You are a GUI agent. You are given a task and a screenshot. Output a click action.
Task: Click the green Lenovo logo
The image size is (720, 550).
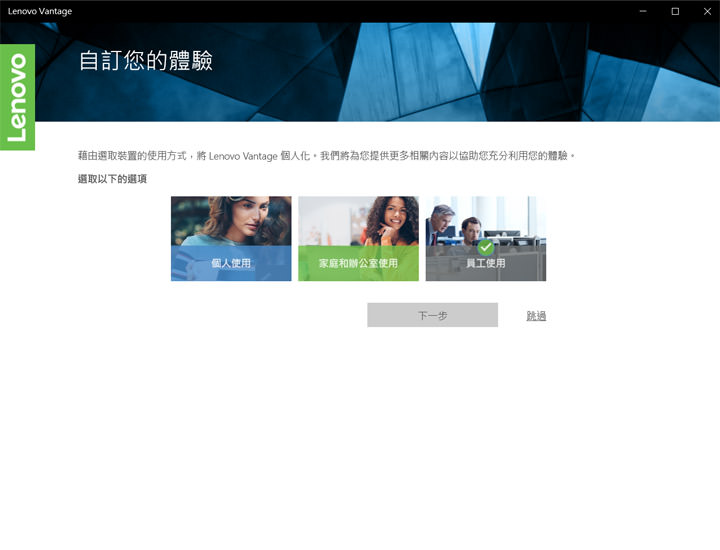click(x=17, y=97)
